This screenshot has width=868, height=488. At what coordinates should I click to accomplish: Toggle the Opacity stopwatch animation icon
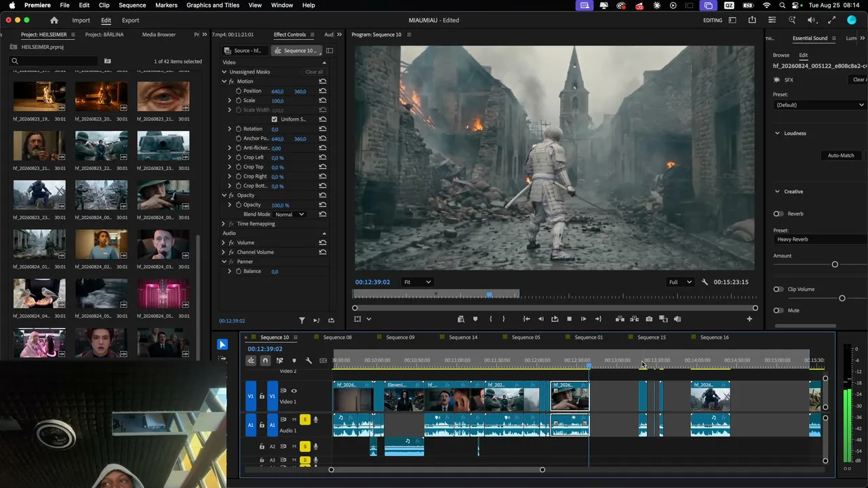(239, 205)
